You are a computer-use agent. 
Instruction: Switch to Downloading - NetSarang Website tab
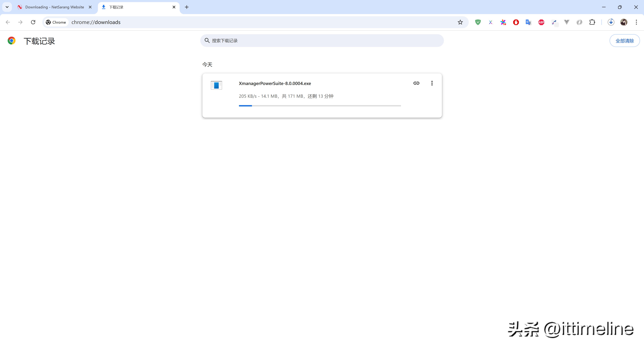point(55,7)
